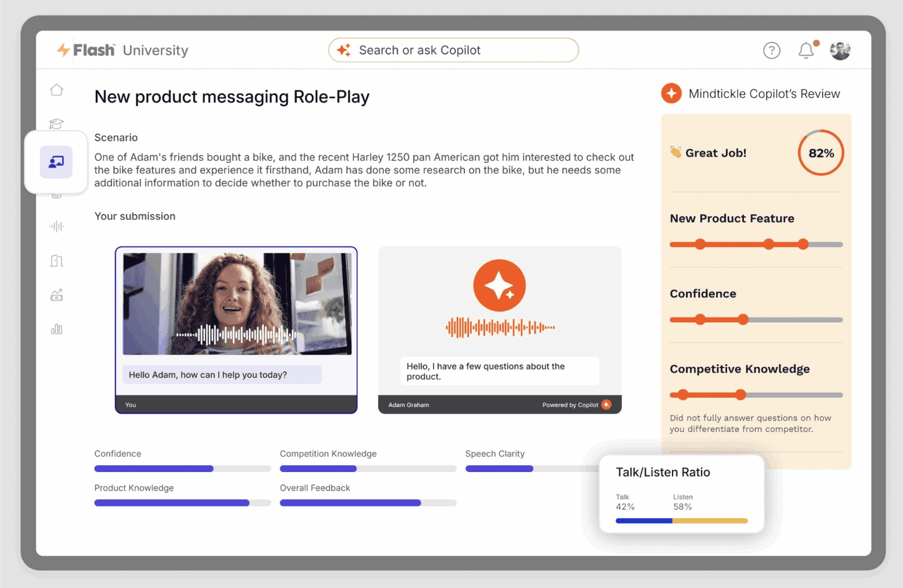Viewport: 903px width, 588px height.
Task: Click the large orange Copilot avatar
Action: click(x=500, y=285)
